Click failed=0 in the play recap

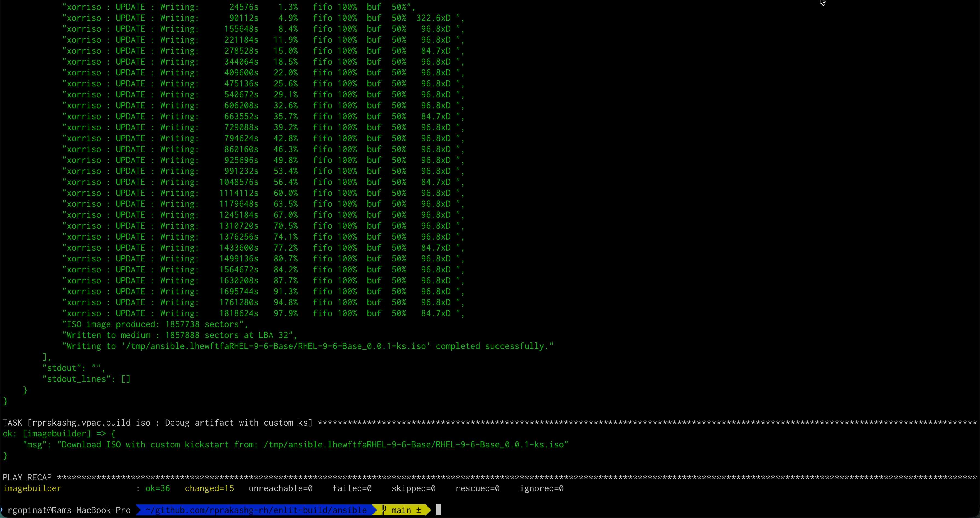point(352,488)
